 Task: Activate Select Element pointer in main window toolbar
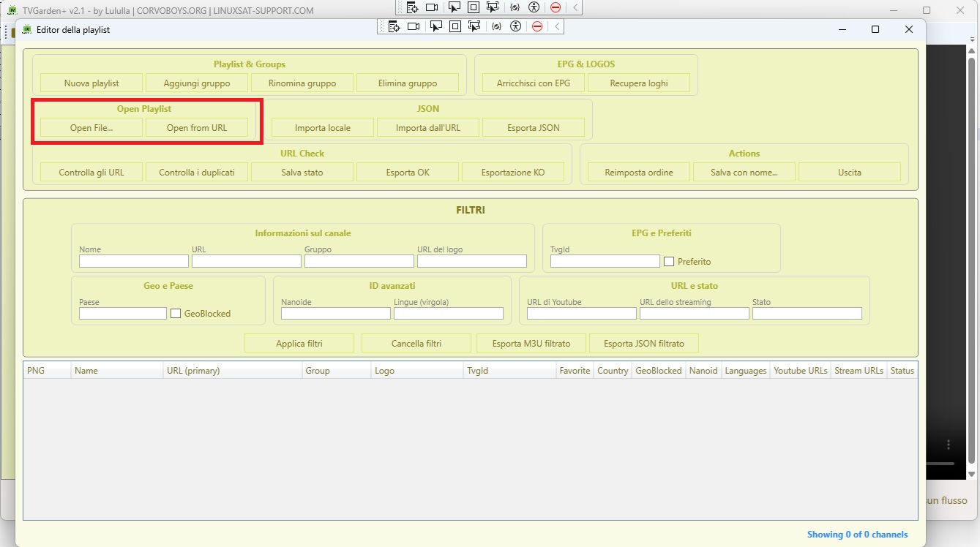click(454, 7)
